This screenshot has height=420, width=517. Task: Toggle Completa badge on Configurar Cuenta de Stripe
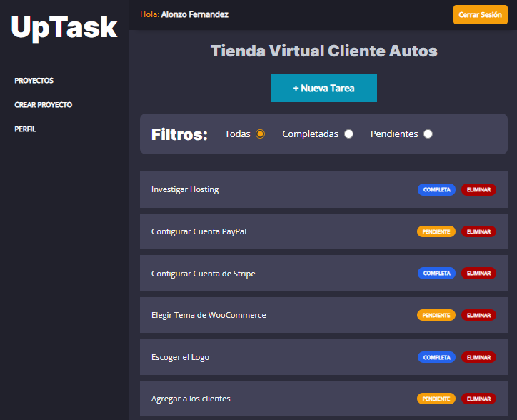(x=436, y=274)
